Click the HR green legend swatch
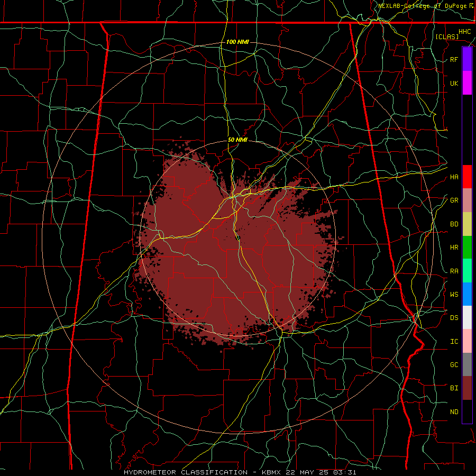 click(467, 248)
